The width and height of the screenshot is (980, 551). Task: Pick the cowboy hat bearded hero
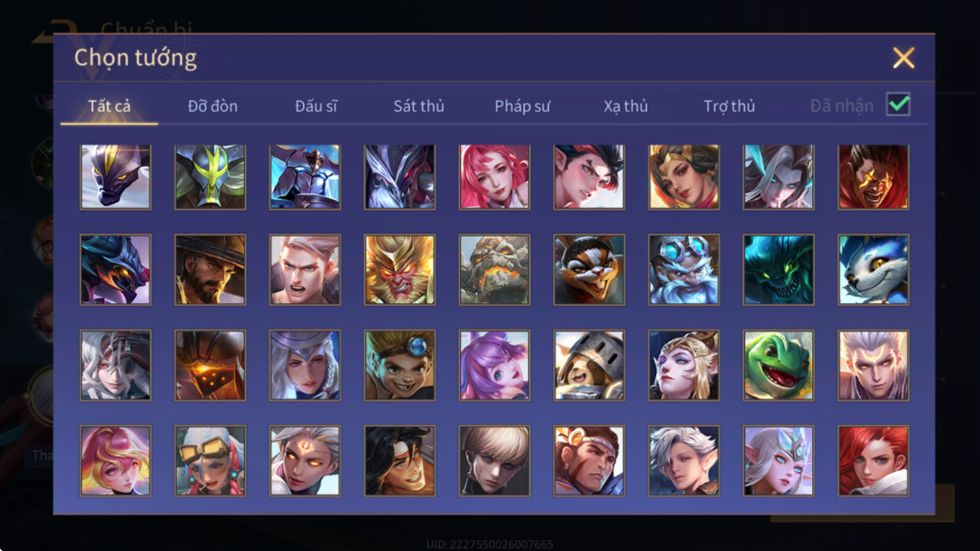(210, 270)
